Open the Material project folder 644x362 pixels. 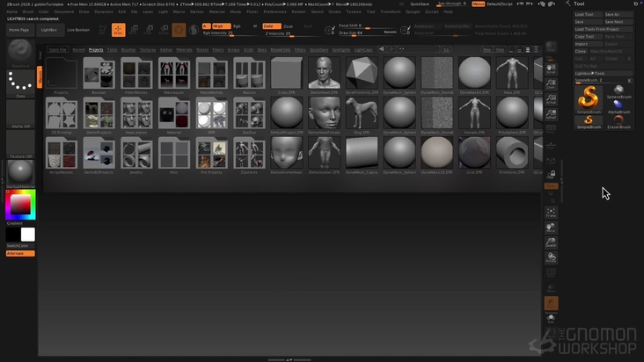174,116
